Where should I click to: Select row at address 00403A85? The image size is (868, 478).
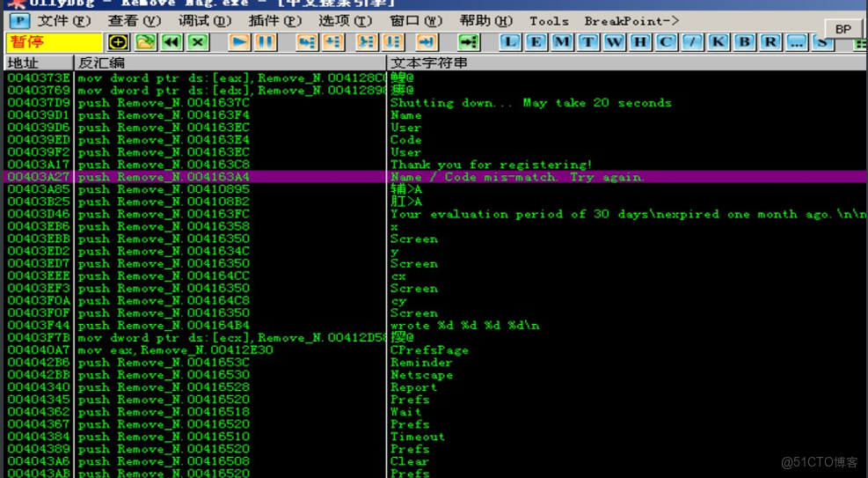tap(435, 189)
